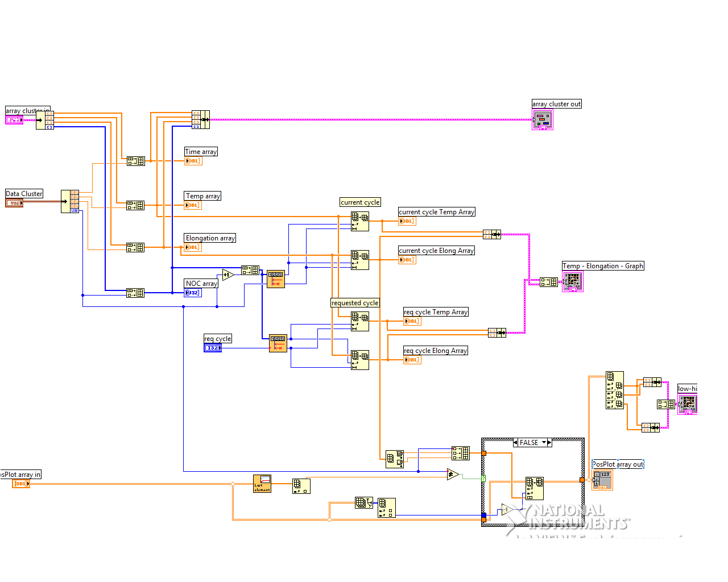728x582 pixels.
Task: Click the "current cycle Temp Array" label
Action: click(437, 212)
